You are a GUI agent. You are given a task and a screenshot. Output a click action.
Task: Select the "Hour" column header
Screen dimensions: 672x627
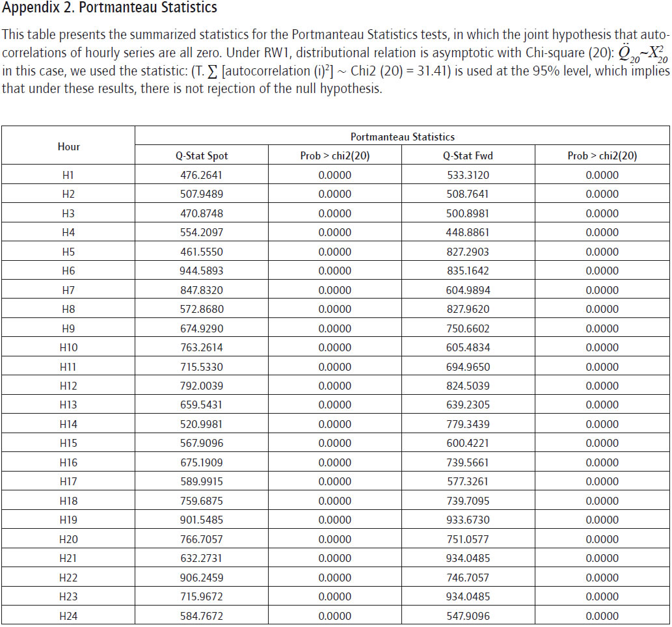click(68, 146)
